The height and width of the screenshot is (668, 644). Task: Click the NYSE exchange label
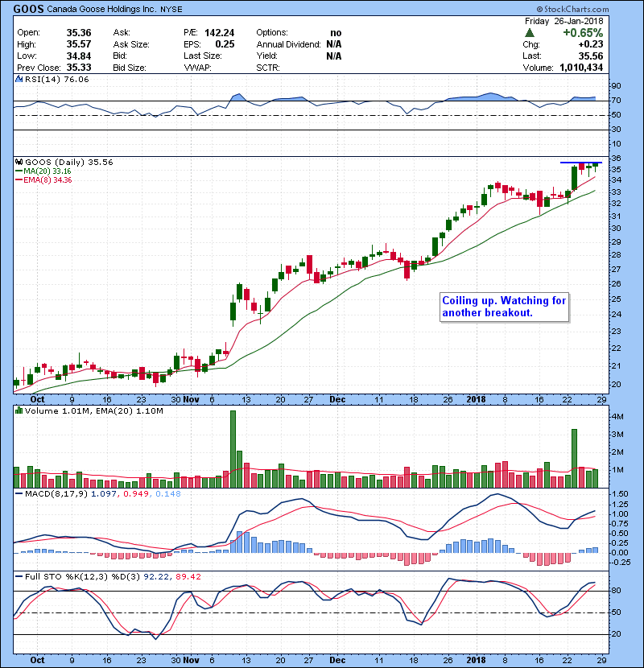click(171, 10)
